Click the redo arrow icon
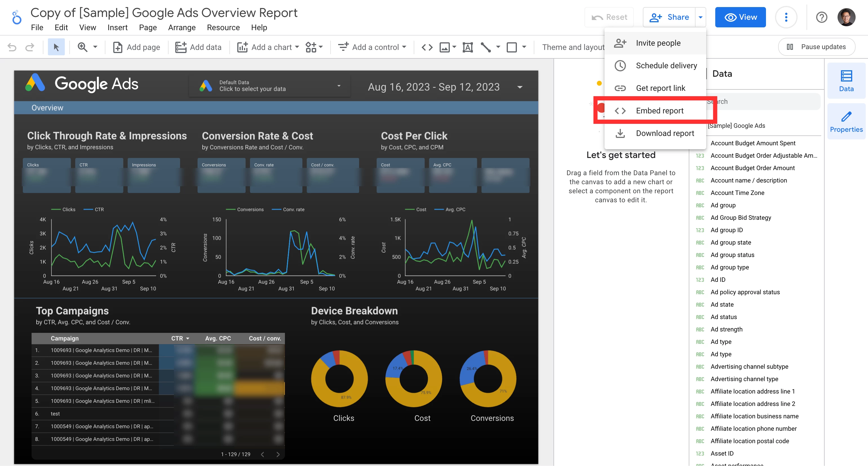 coord(30,47)
